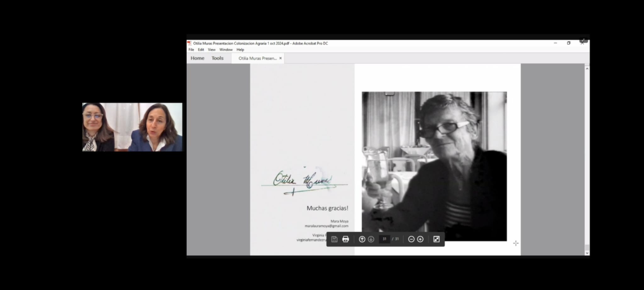Viewport: 644px width, 290px height.
Task: Close the Otilia Muras document tab
Action: coord(280,58)
